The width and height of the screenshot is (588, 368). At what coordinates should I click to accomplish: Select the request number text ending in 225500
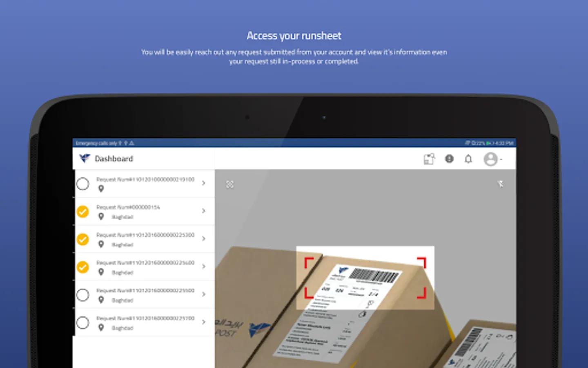(x=145, y=291)
